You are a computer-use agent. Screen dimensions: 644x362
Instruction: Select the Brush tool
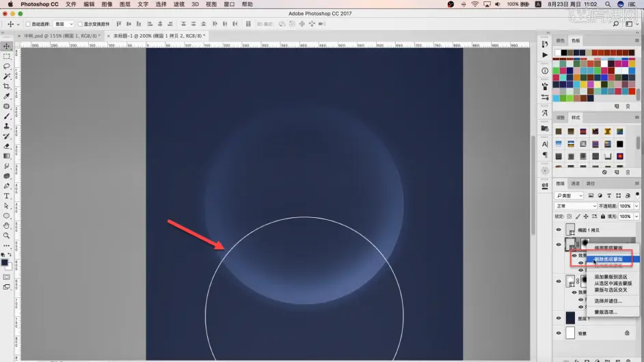7,116
